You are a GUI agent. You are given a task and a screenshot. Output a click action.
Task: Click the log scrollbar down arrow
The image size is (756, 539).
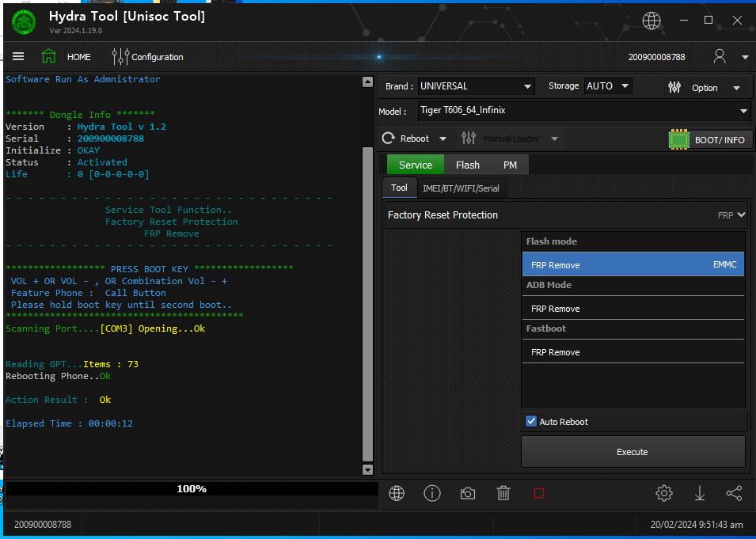click(367, 469)
